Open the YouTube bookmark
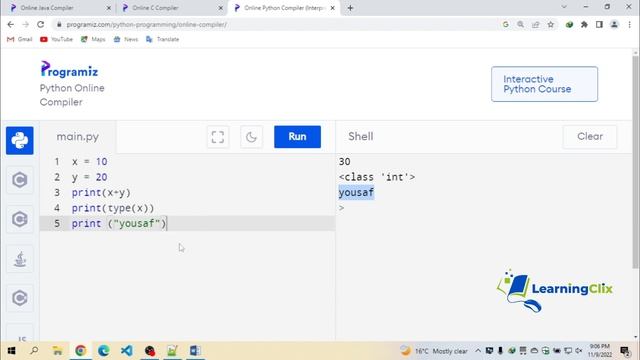The height and width of the screenshot is (360, 640). [x=56, y=39]
